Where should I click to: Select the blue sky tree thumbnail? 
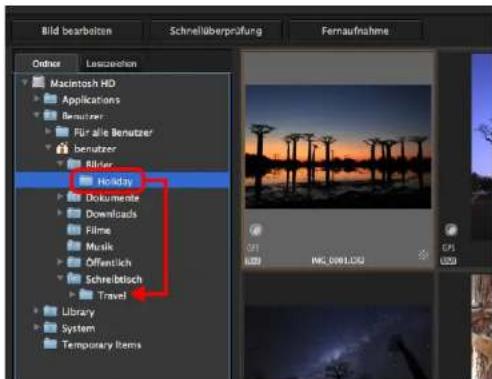(x=481, y=147)
